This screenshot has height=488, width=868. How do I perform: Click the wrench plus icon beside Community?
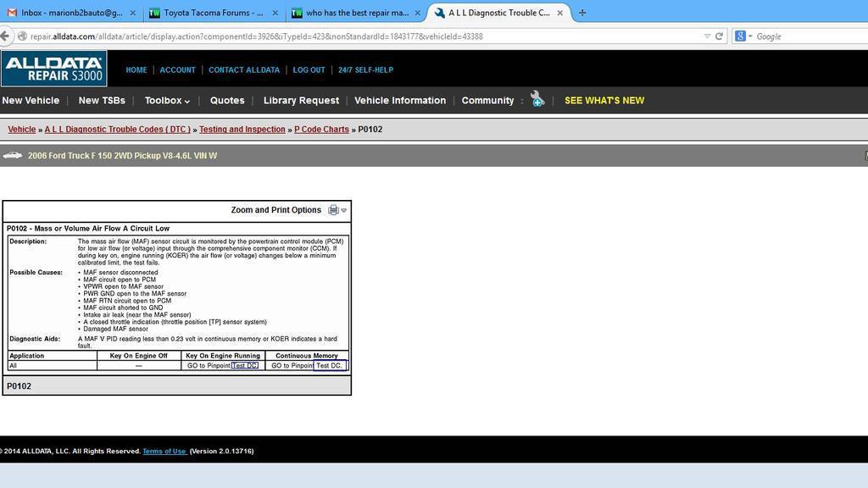[537, 100]
